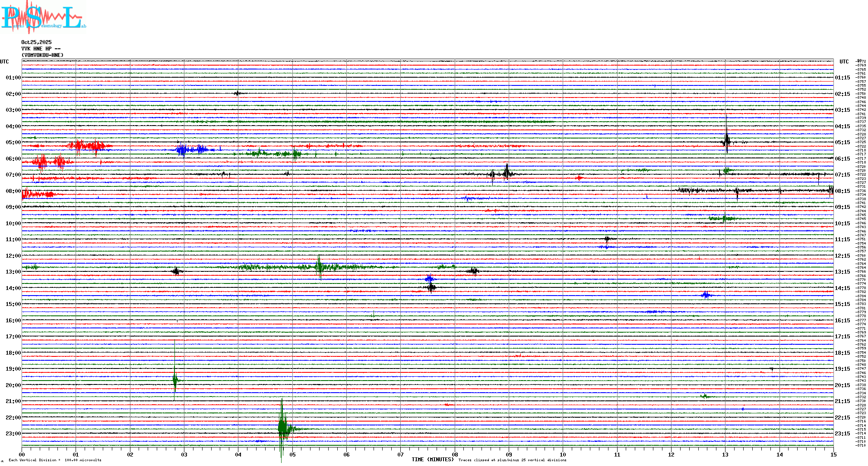Click the UTC label at top left

pyautogui.click(x=4, y=62)
